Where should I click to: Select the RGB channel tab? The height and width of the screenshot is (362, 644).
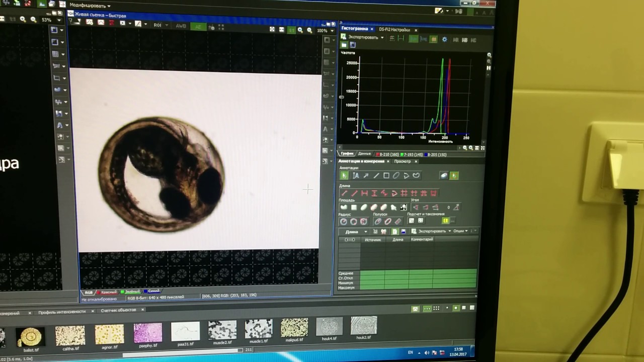89,292
